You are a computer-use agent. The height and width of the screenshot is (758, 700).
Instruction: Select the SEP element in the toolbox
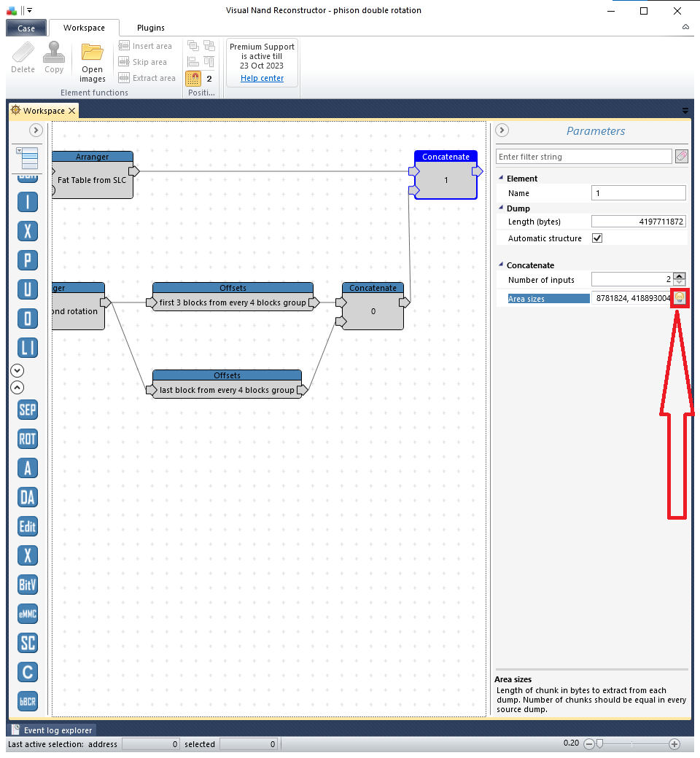click(28, 410)
